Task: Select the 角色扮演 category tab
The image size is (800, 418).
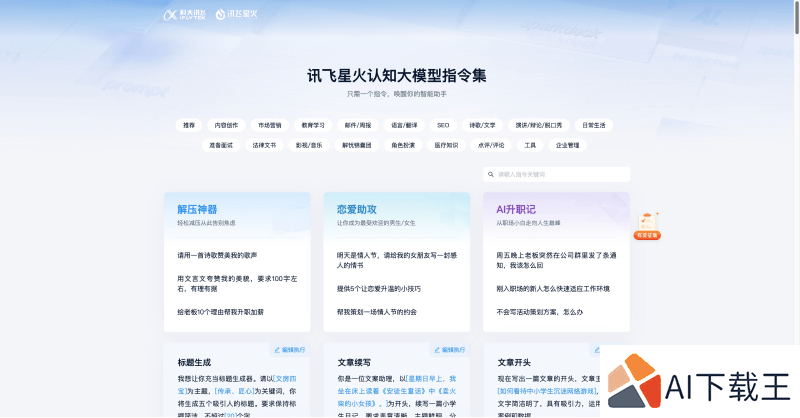Action: [403, 145]
